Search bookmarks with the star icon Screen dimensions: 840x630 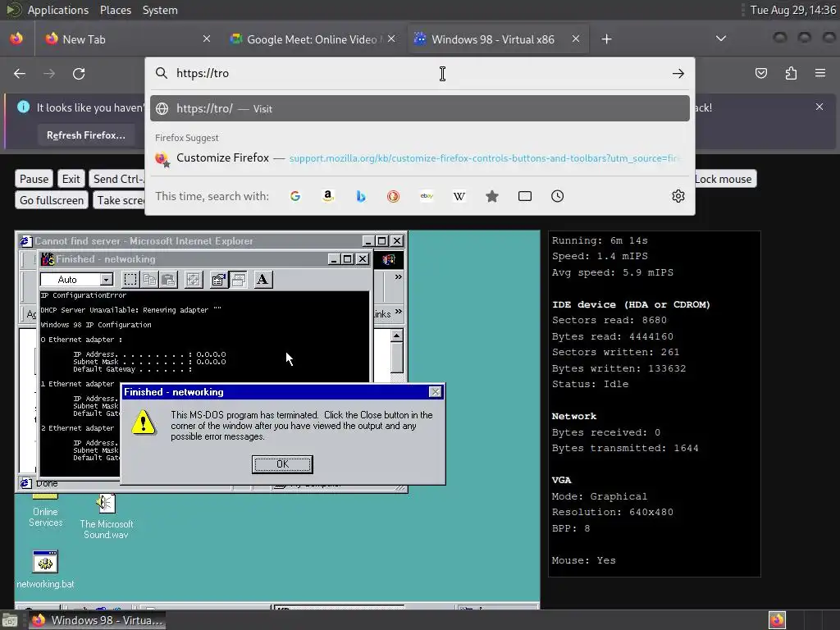(492, 196)
